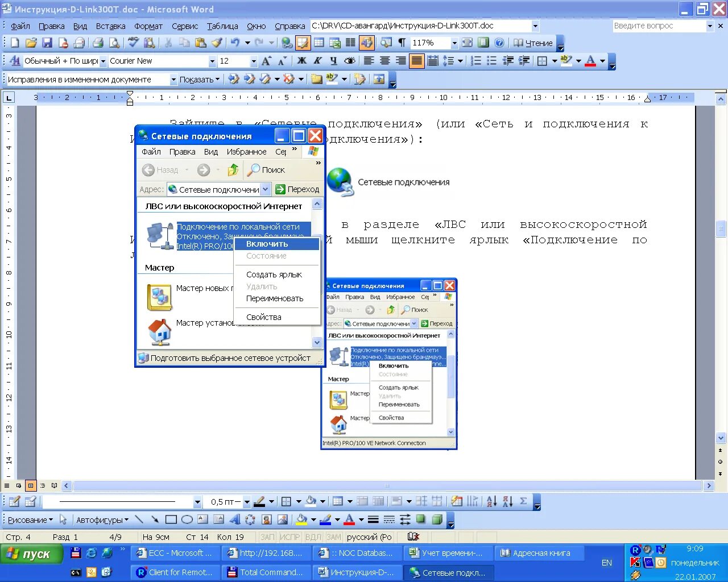Click the Grow Font icon

tap(267, 61)
